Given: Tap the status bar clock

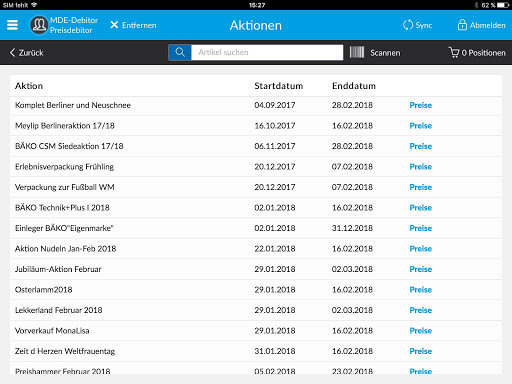Looking at the screenshot, I should pos(257,5).
